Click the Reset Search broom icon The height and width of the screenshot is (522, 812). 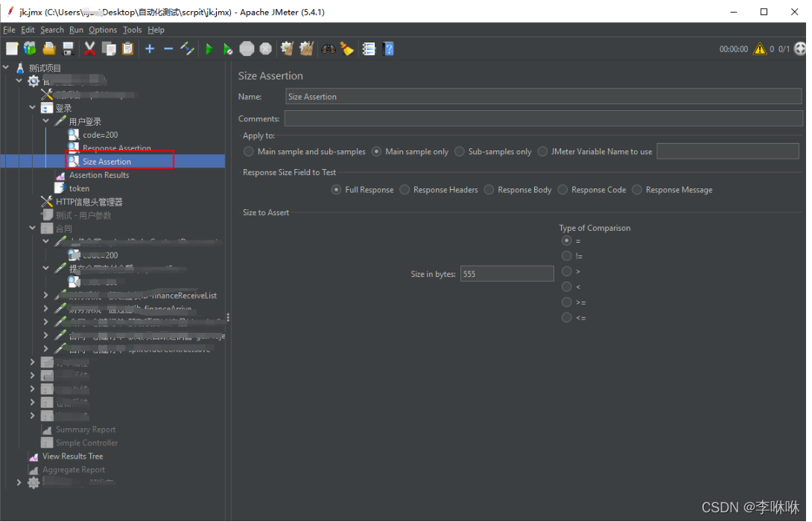347,48
